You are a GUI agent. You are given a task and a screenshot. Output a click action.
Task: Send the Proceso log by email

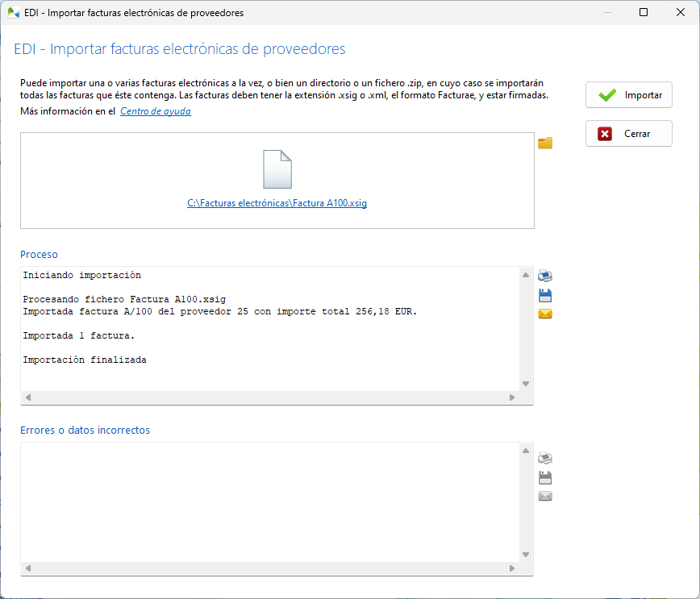(545, 314)
